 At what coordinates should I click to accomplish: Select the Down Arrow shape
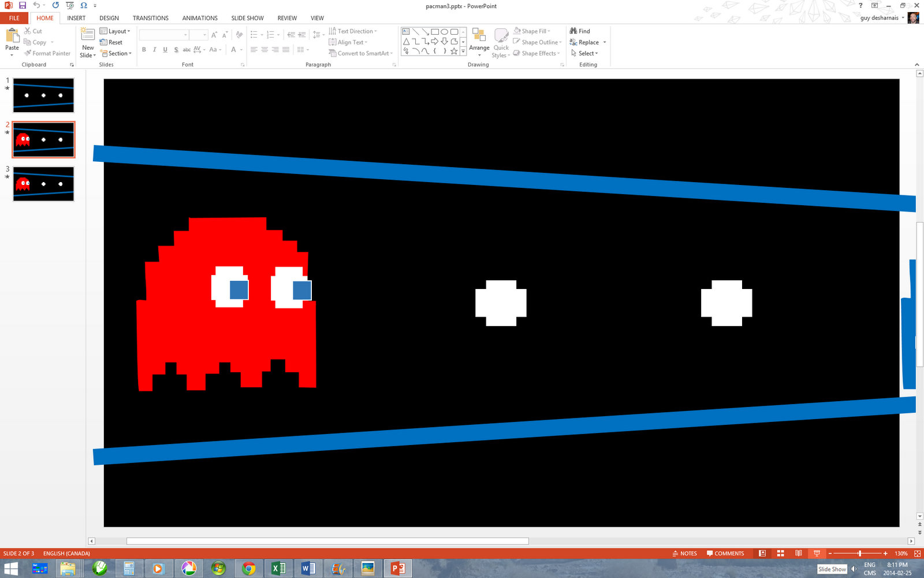pyautogui.click(x=444, y=41)
